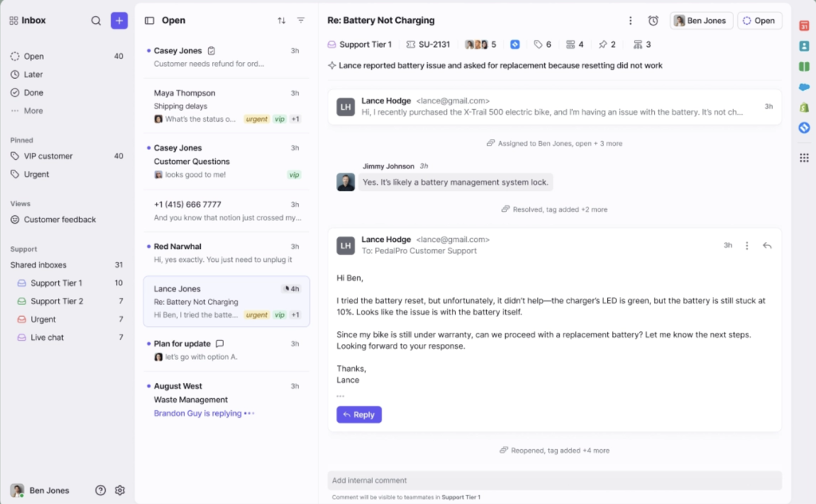Select the Later folder in sidebar
The height and width of the screenshot is (504, 816).
[33, 74]
